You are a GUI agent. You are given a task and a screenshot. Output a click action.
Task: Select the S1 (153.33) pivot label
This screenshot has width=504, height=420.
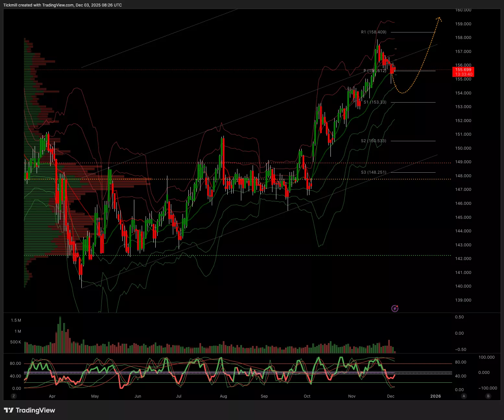click(375, 102)
